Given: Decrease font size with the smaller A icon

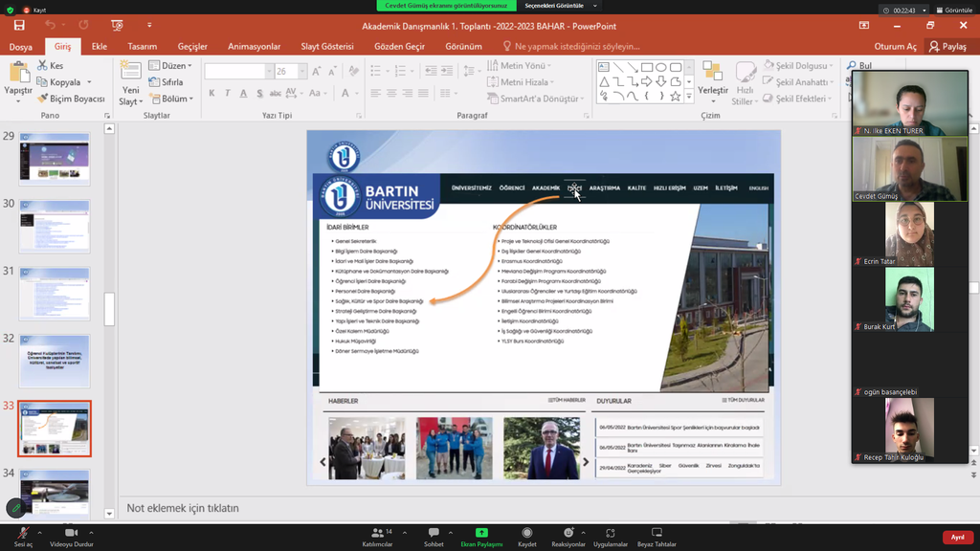Looking at the screenshot, I should 332,72.
